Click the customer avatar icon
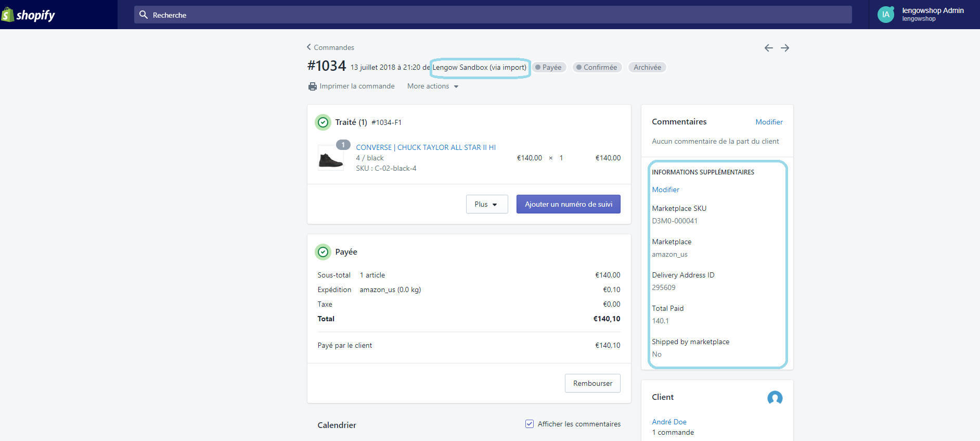This screenshot has height=441, width=980. tap(775, 398)
